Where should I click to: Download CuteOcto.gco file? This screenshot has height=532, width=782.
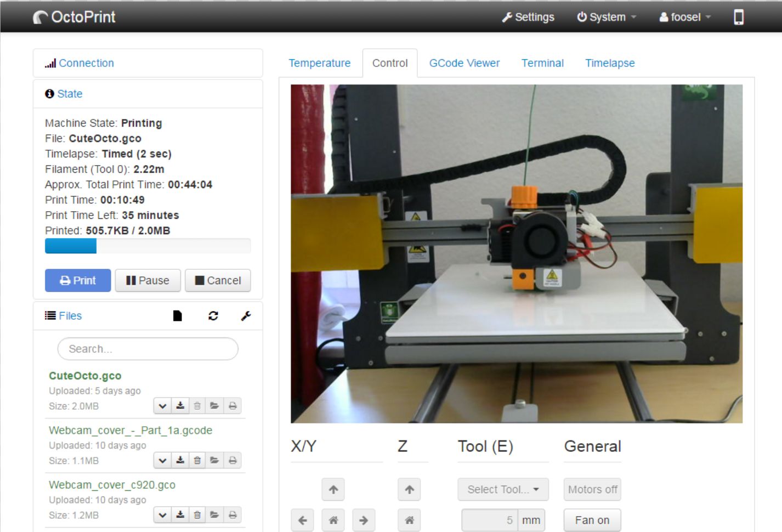coord(180,406)
